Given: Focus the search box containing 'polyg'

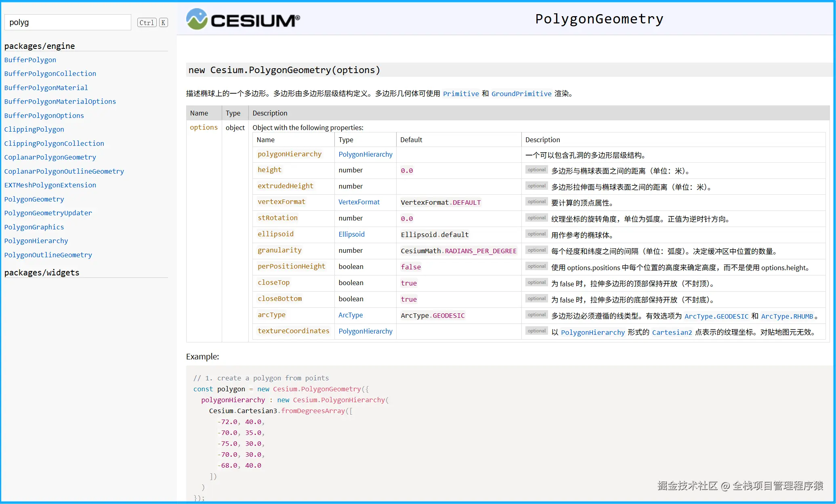Looking at the screenshot, I should [x=68, y=22].
